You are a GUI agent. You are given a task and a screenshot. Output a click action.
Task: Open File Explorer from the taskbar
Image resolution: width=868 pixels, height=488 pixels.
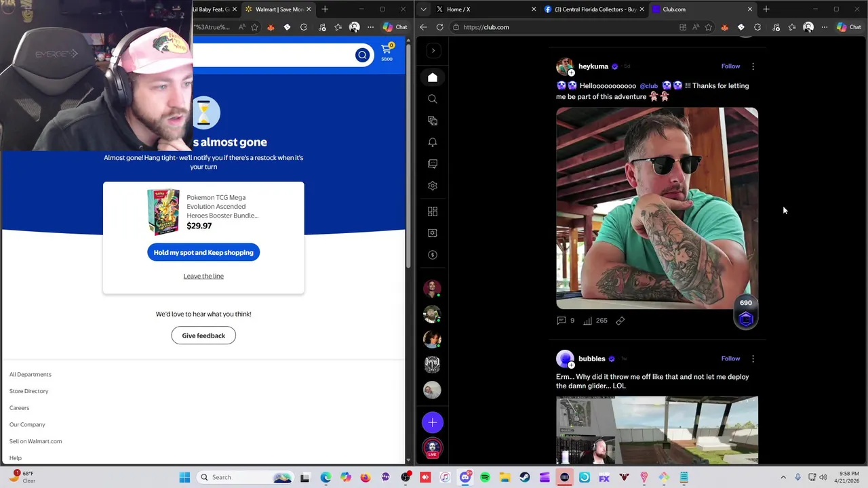505,477
